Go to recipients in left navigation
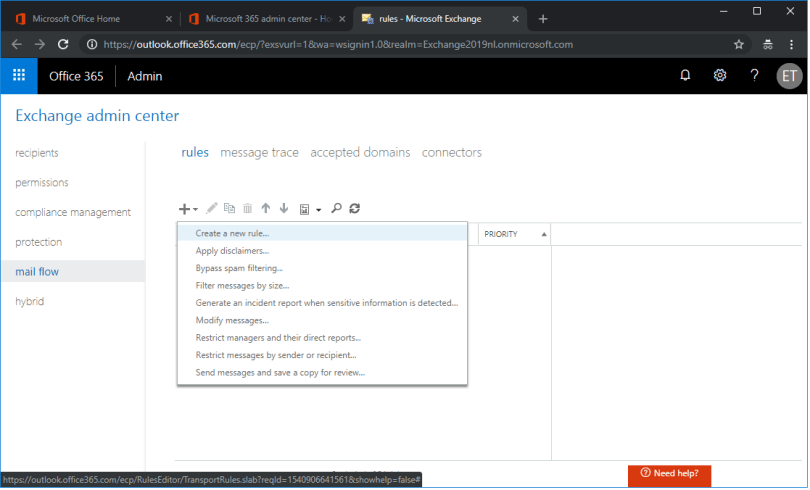The image size is (810, 490). pyautogui.click(x=37, y=153)
